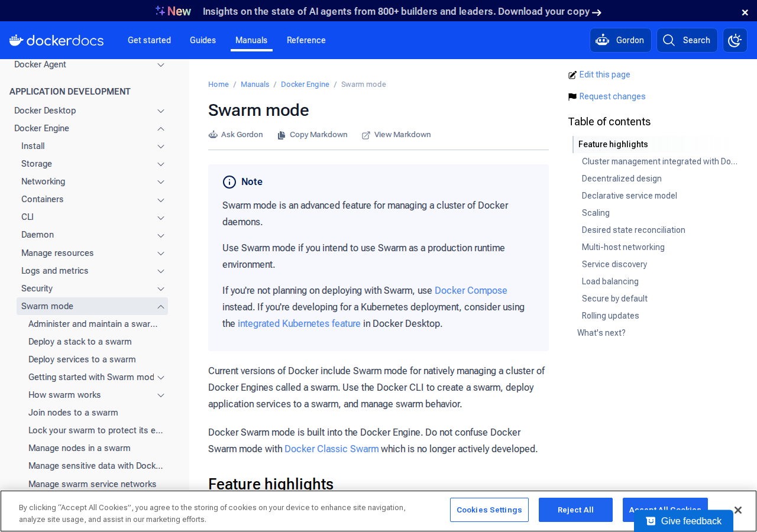This screenshot has width=757, height=532.
Task: Follow the integrated Kubernetes feature link
Action: 299,323
